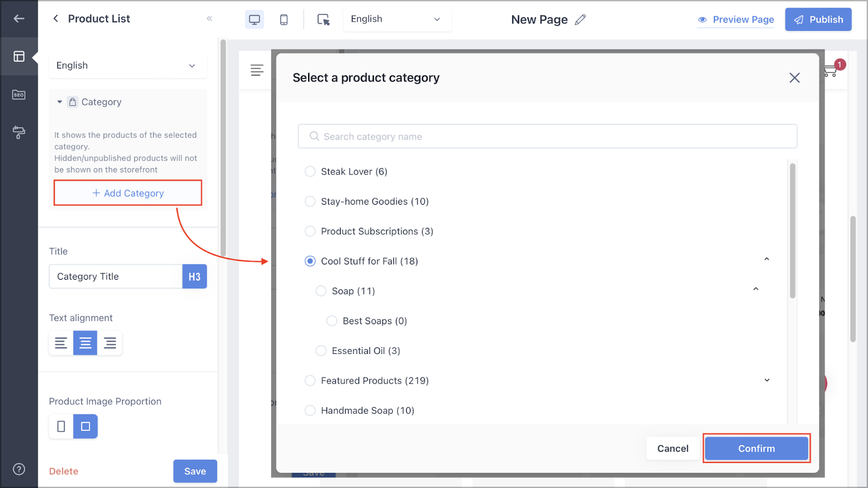Click the Save button in side panel
This screenshot has height=488, width=868.
195,471
